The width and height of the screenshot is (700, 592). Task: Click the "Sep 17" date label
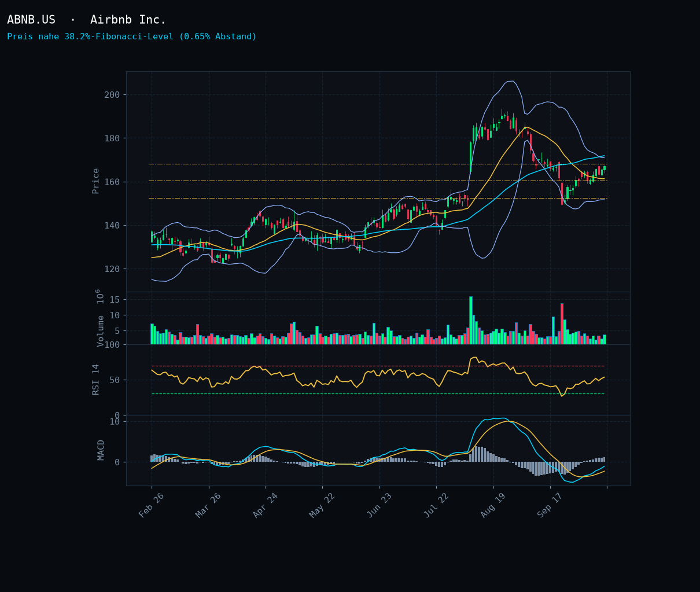click(550, 505)
